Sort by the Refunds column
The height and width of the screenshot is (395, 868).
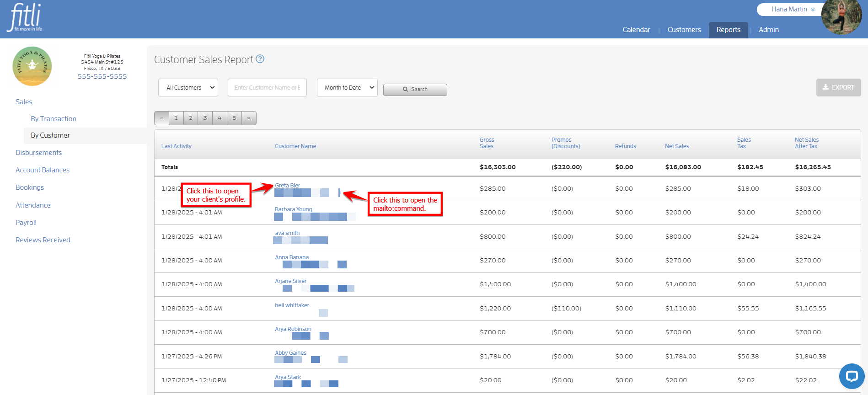pyautogui.click(x=625, y=146)
